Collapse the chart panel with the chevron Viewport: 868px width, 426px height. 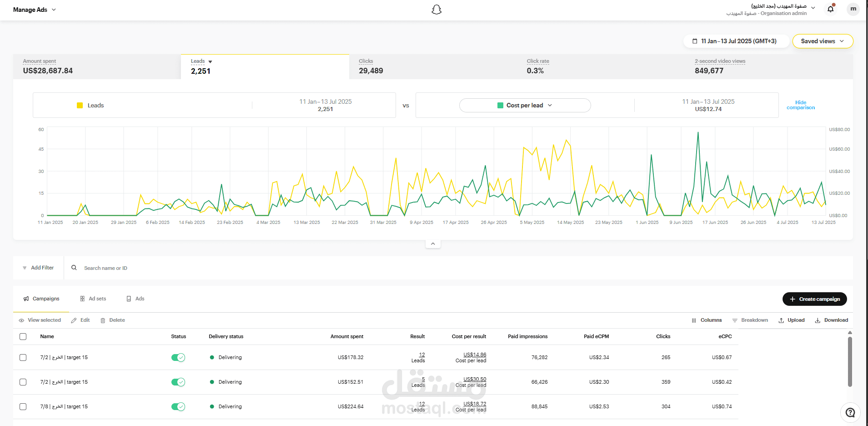click(x=433, y=244)
